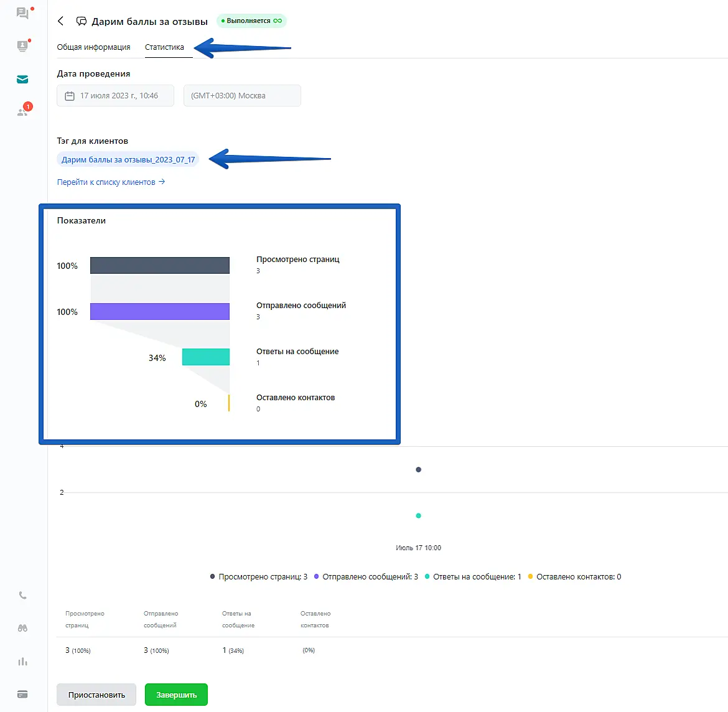This screenshot has width=728, height=712.
Task: Click the binoculars icon in the sidebar
Action: tap(22, 629)
